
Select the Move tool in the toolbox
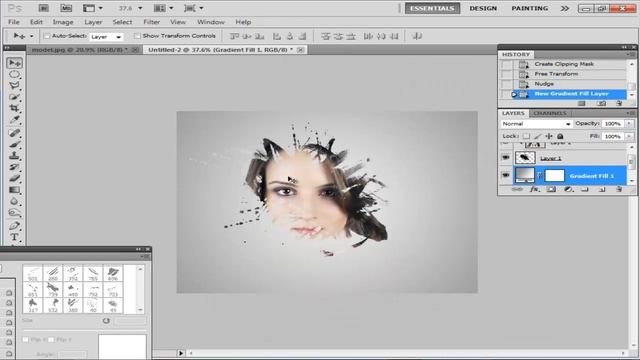(14, 63)
